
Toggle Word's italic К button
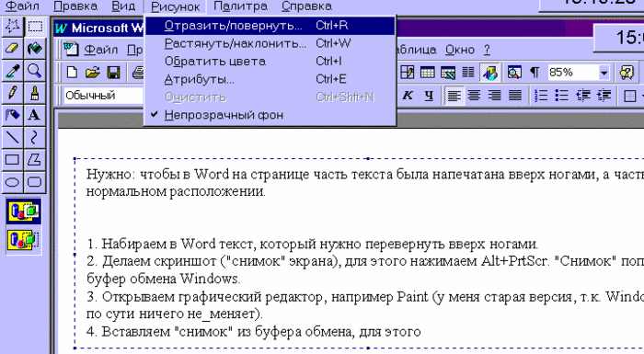[407, 96]
